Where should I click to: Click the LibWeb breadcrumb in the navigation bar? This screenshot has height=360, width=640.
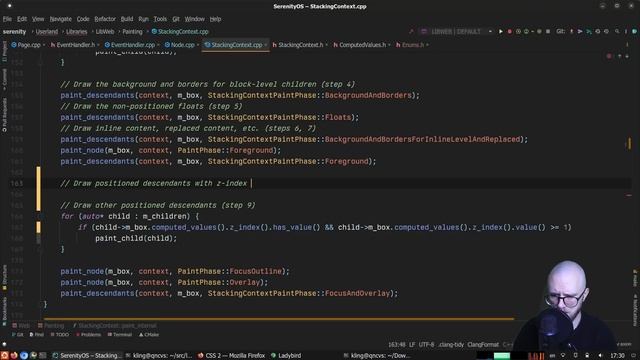105,31
